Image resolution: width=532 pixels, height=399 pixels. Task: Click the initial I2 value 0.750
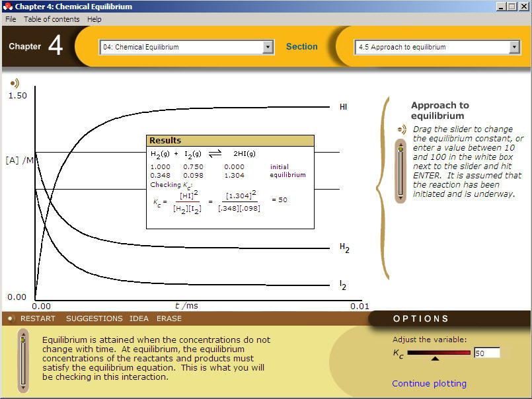click(193, 167)
